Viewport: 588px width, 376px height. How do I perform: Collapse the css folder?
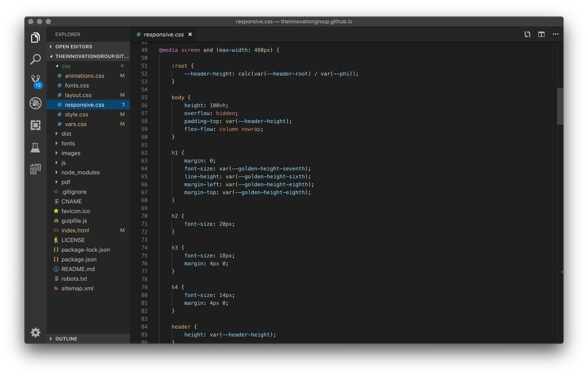tap(66, 66)
